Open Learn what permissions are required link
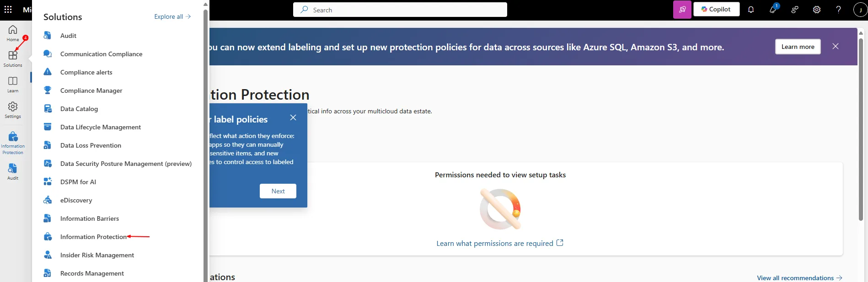Screen dimensions: 868x282 click(x=500, y=243)
